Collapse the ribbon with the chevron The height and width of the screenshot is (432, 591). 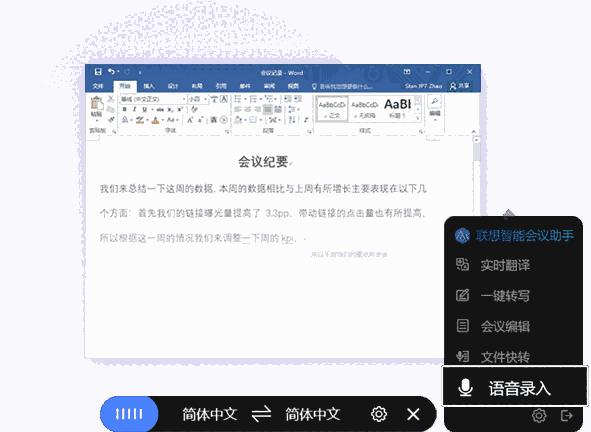point(474,131)
